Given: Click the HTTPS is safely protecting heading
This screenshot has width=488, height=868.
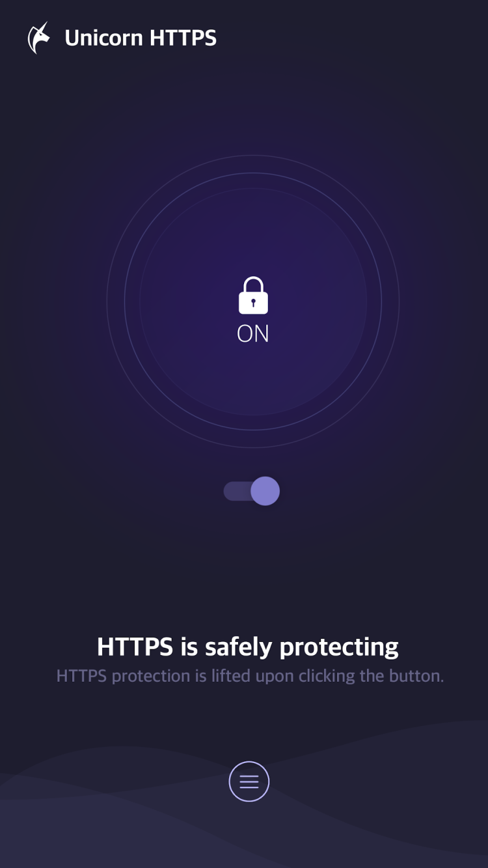Looking at the screenshot, I should tap(248, 647).
